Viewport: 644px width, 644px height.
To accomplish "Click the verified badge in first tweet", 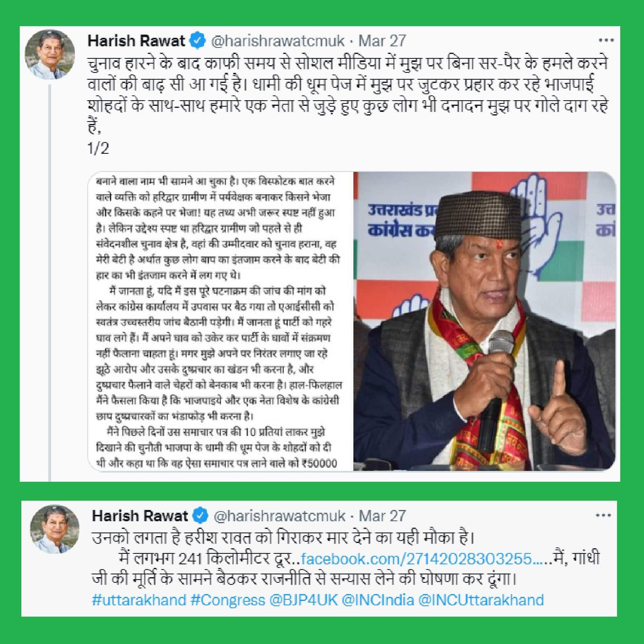I will [197, 41].
